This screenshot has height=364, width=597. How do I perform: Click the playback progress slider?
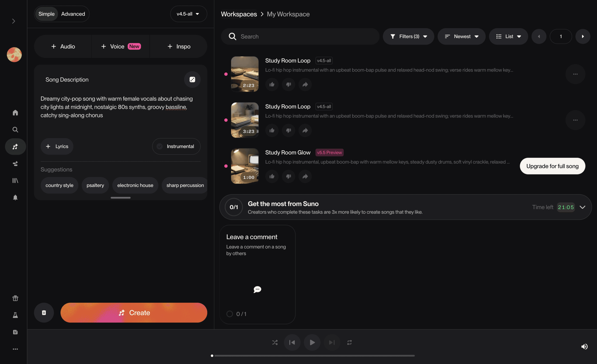[x=313, y=356]
